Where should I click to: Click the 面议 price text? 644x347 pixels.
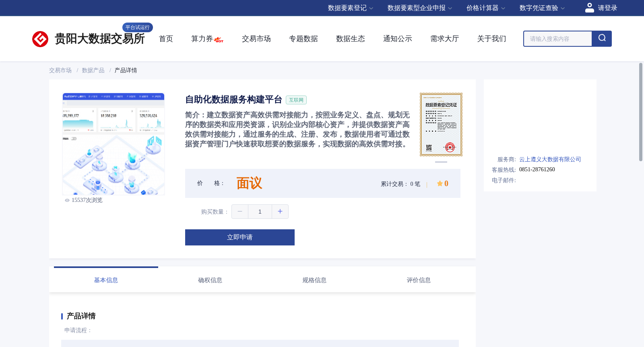pyautogui.click(x=249, y=183)
